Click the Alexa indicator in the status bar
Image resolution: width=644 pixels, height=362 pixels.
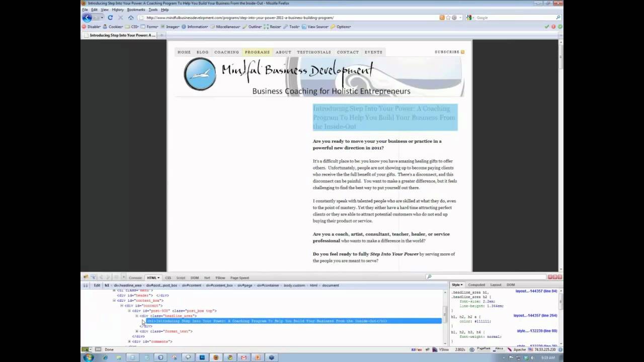coord(499,349)
